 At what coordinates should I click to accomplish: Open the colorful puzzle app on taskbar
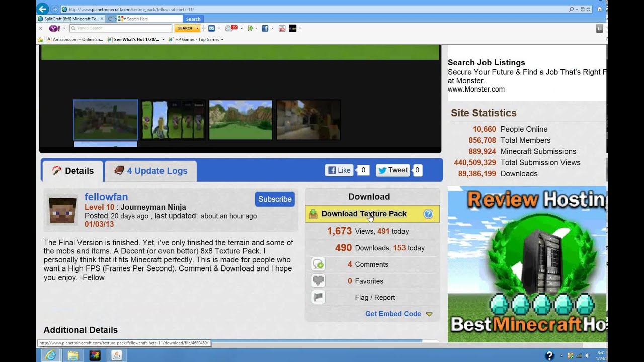click(x=95, y=355)
